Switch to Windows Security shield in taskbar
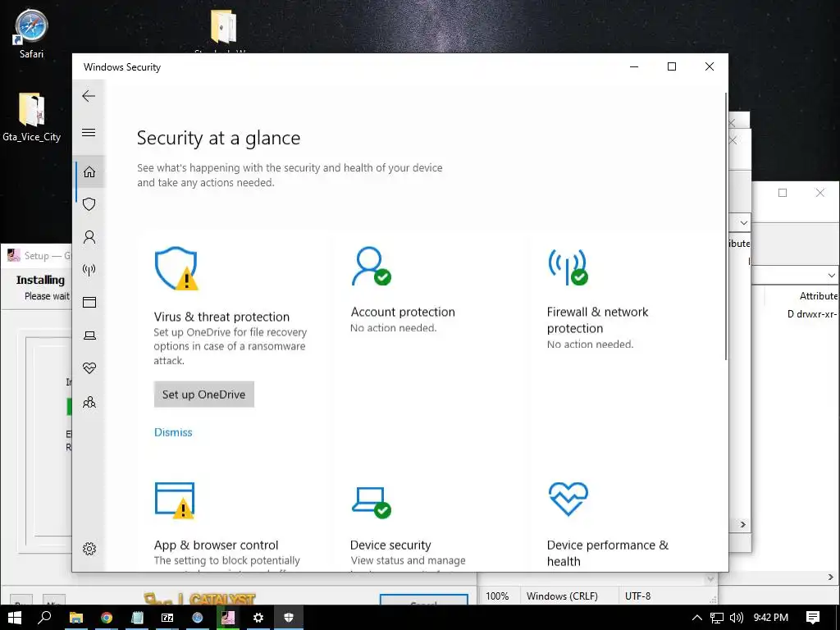 [x=289, y=617]
